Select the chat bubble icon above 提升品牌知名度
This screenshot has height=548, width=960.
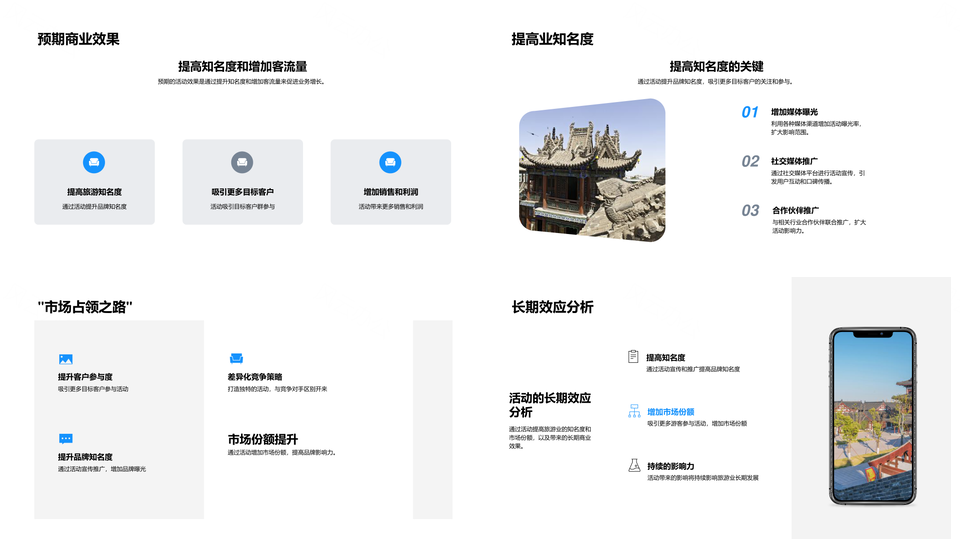(66, 438)
